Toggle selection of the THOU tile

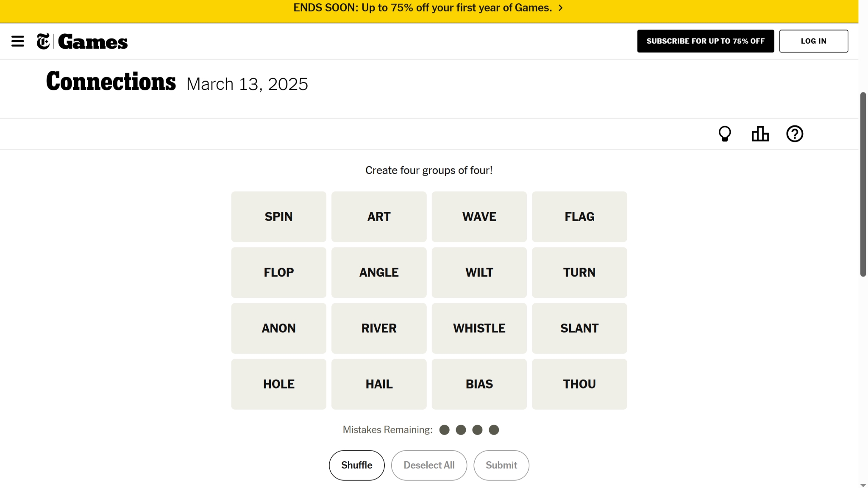[x=579, y=384]
